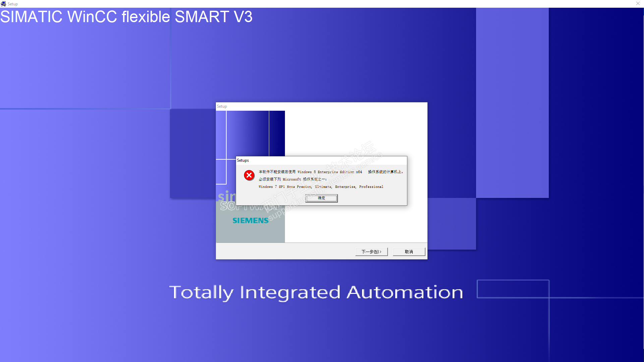Click the SIEMENS logo in the setup dialog
This screenshot has height=362, width=644.
[250, 220]
